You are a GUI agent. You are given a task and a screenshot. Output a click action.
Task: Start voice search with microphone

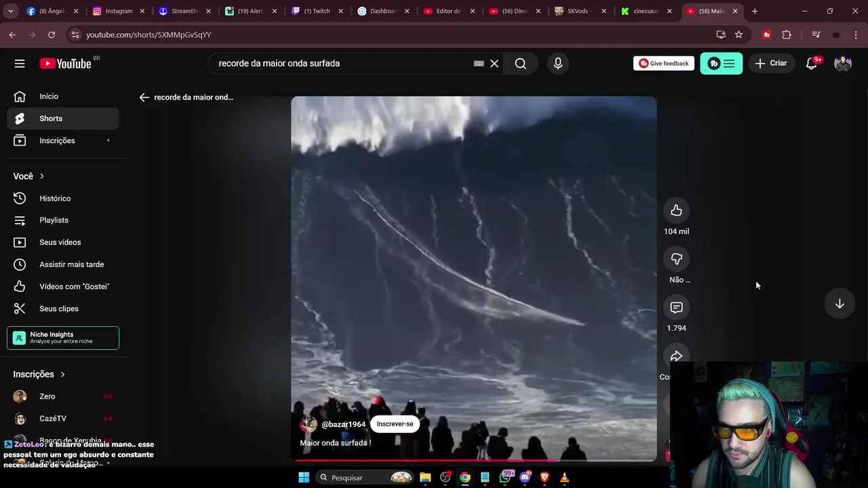[558, 63]
